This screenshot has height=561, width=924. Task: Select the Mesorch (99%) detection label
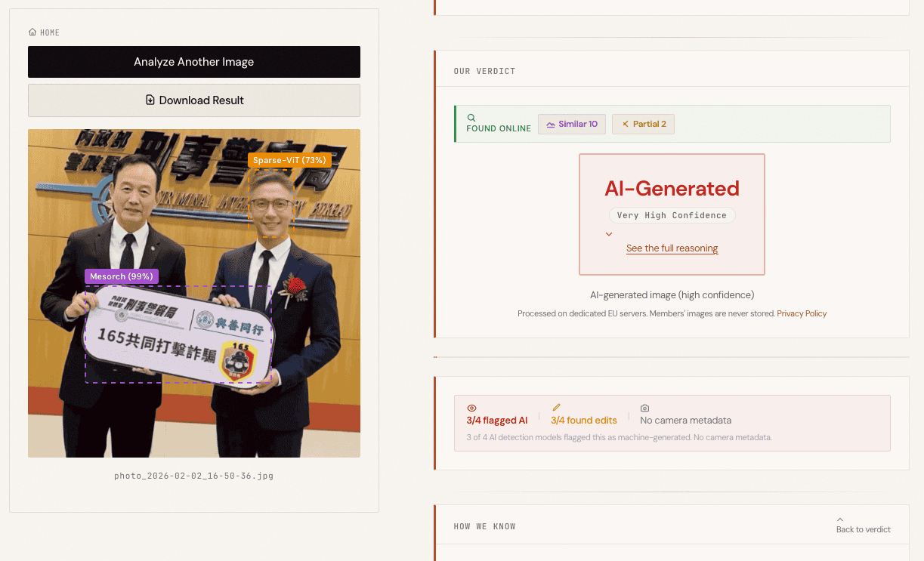(x=122, y=276)
